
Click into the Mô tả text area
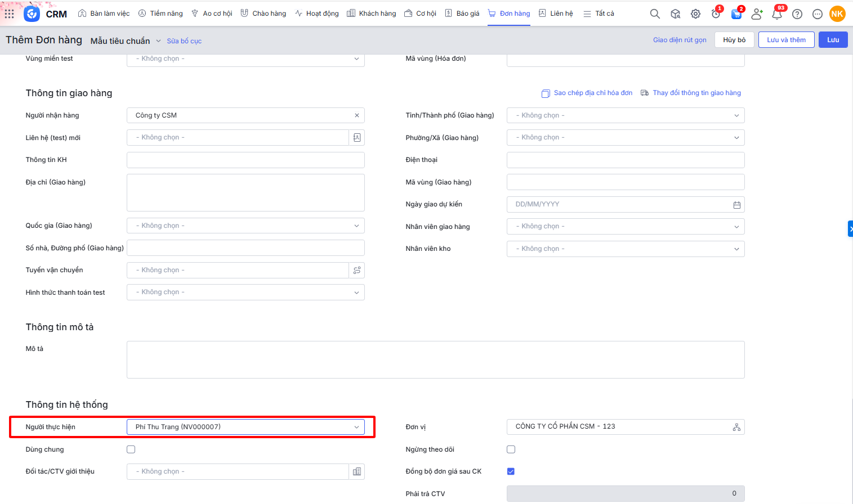[435, 359]
